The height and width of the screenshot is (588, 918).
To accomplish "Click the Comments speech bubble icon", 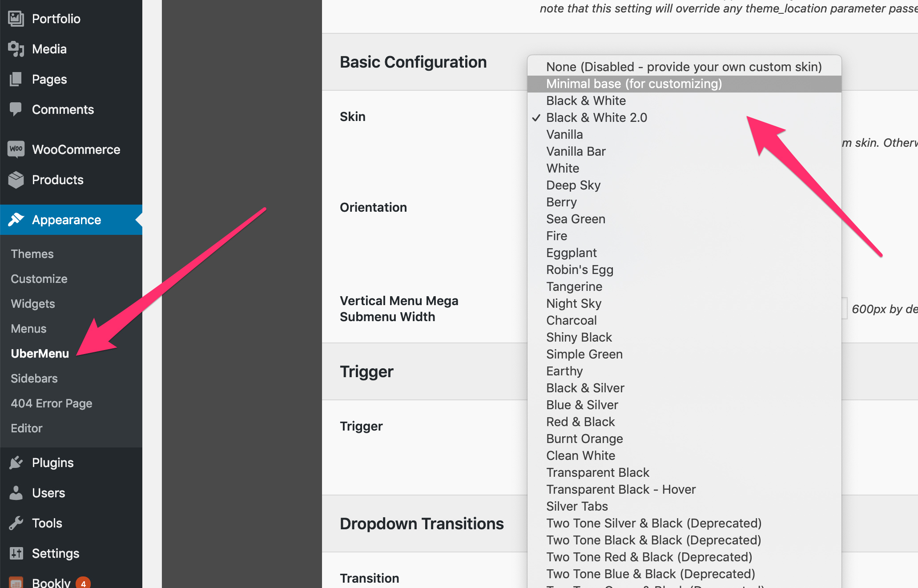I will pos(16,109).
